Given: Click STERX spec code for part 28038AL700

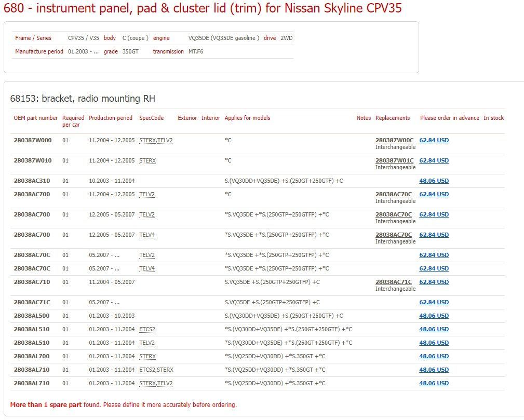Looking at the screenshot, I should click(x=147, y=356).
